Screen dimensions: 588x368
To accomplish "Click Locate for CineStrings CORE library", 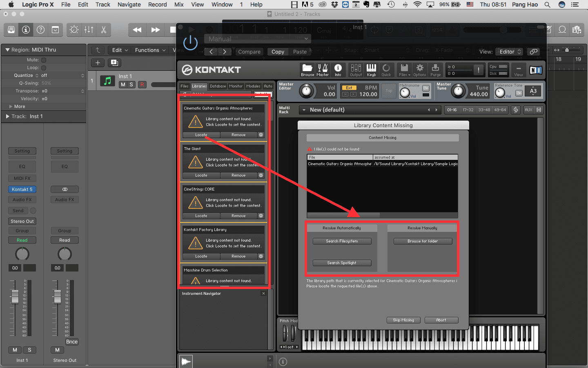I will (201, 216).
